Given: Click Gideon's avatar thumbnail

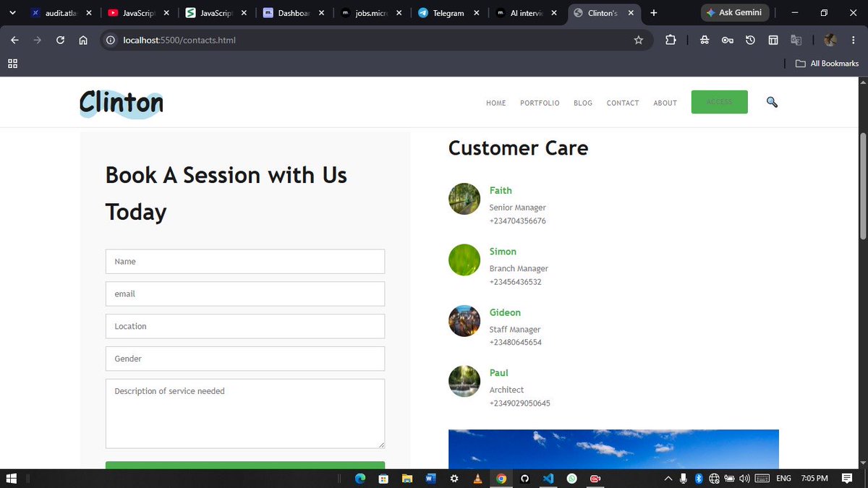Looking at the screenshot, I should coord(464,321).
